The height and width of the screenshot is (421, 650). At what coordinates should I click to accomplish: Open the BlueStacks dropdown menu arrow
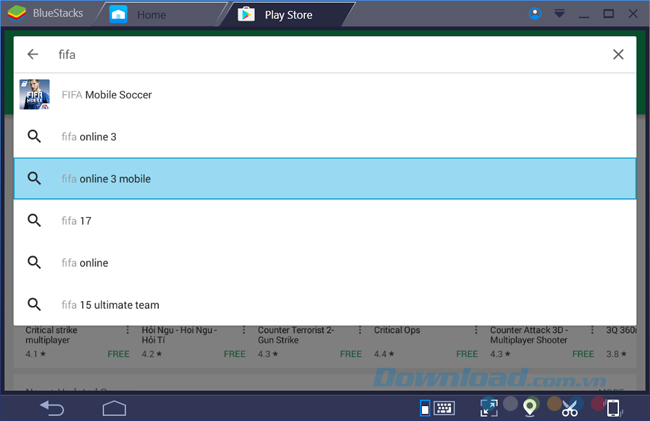[559, 14]
